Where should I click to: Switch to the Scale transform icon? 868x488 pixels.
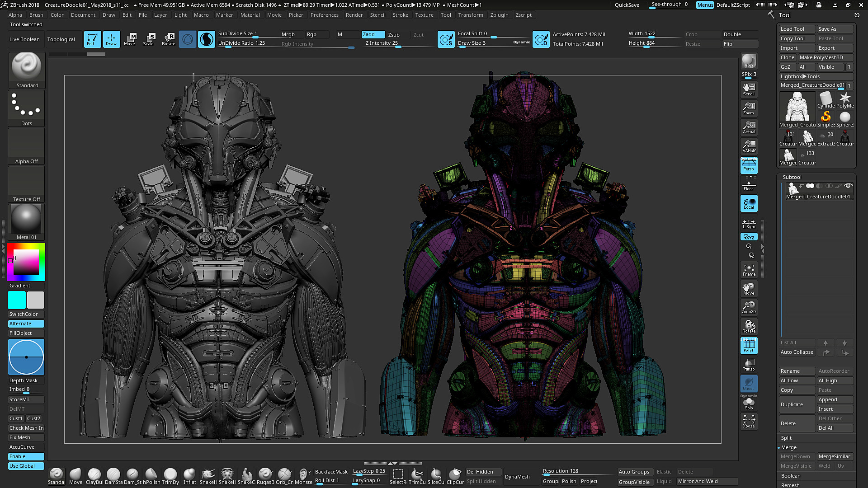click(149, 39)
